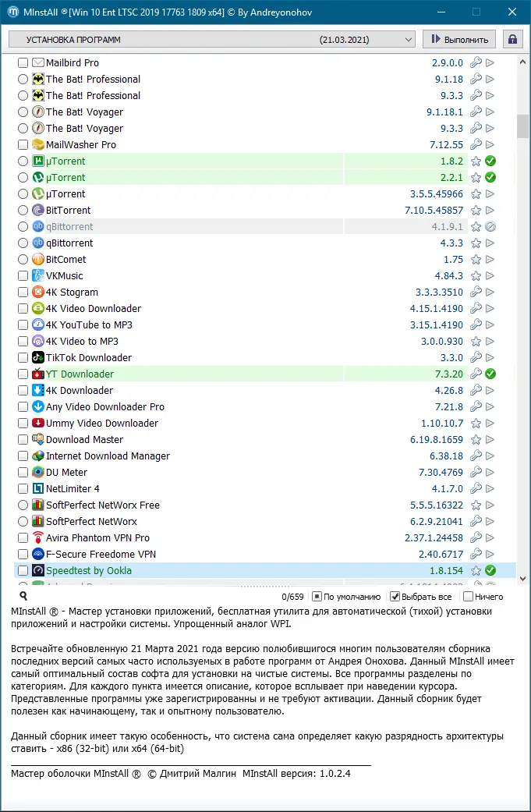
Task: Click the key icon for 4K Stogram
Action: point(476,292)
